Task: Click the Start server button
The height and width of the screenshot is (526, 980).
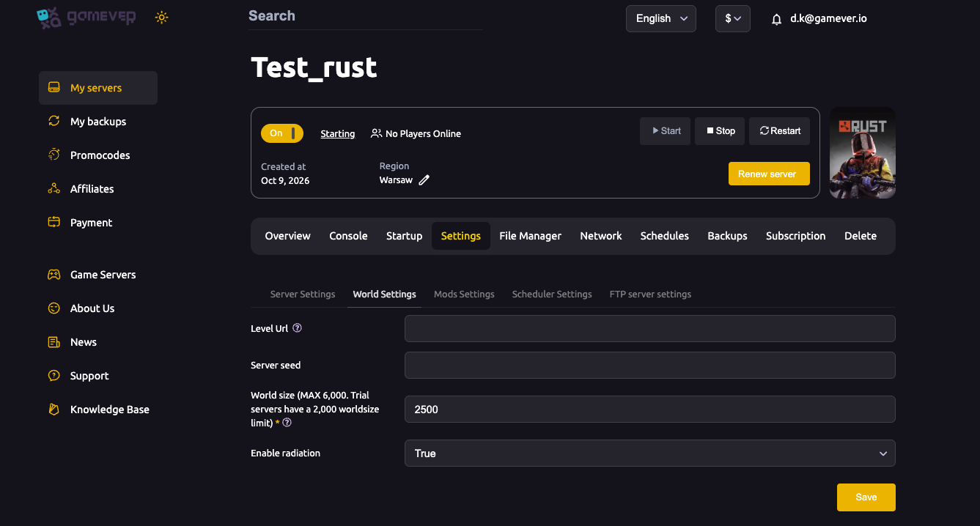Action: [666, 131]
